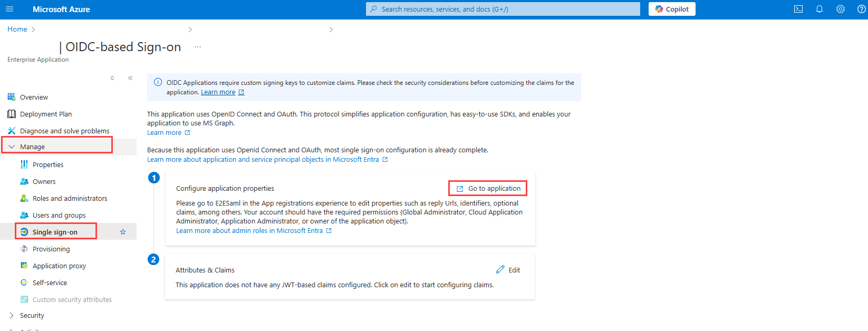Open the ellipsis more options next to title
The height and width of the screenshot is (331, 868).
tap(198, 47)
